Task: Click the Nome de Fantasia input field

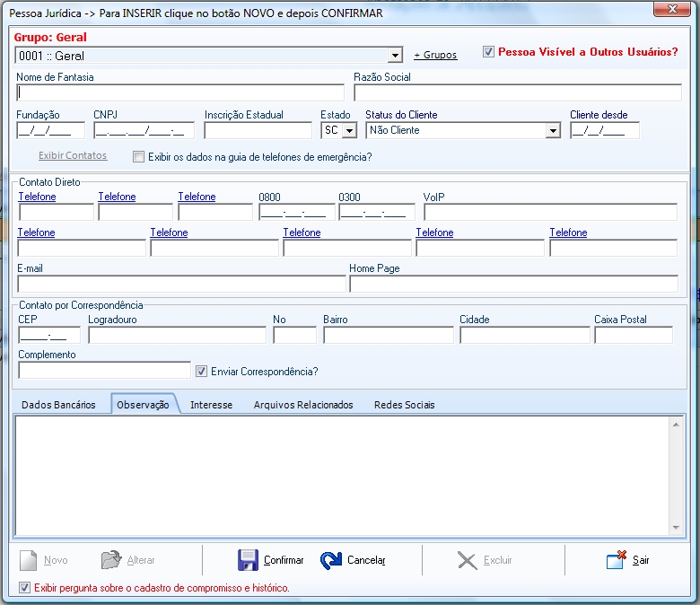Action: tap(180, 92)
